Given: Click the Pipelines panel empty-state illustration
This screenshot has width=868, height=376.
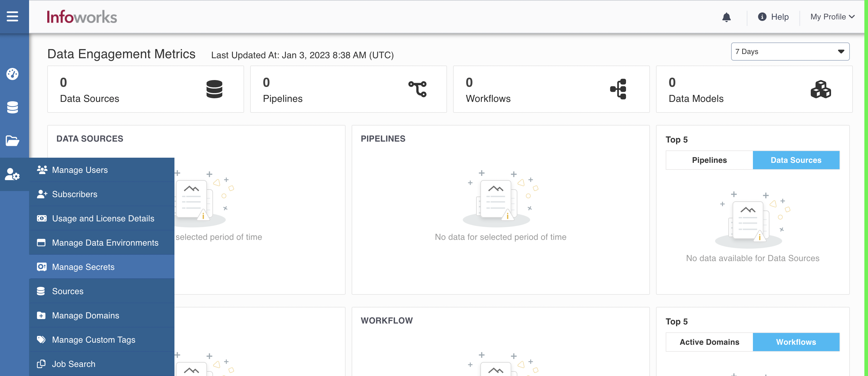Looking at the screenshot, I should pyautogui.click(x=500, y=198).
